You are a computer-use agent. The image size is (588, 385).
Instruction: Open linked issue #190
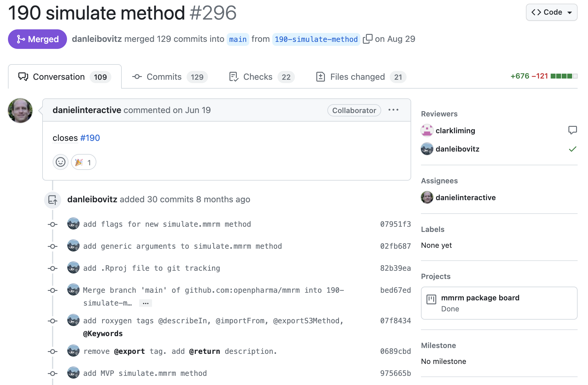[90, 138]
